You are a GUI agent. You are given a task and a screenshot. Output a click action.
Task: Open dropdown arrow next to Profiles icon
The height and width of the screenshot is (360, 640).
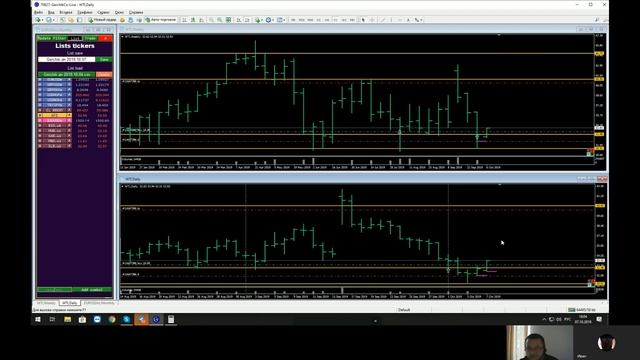[x=53, y=20]
